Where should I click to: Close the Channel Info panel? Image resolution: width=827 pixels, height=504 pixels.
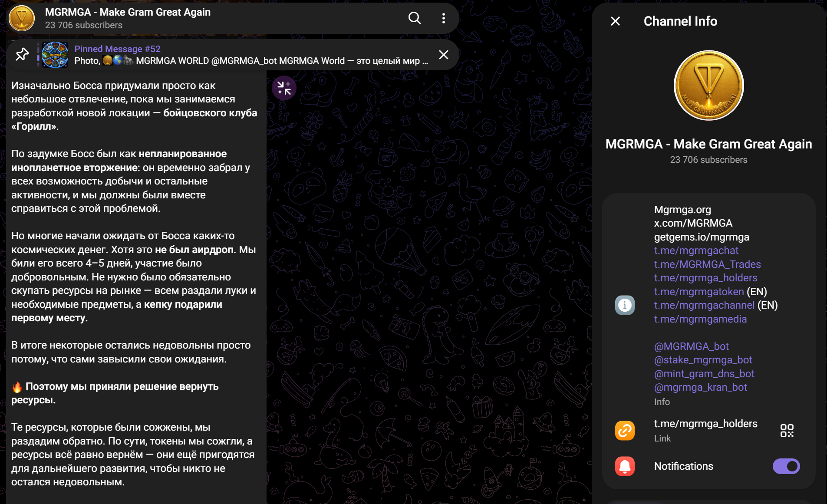point(615,21)
